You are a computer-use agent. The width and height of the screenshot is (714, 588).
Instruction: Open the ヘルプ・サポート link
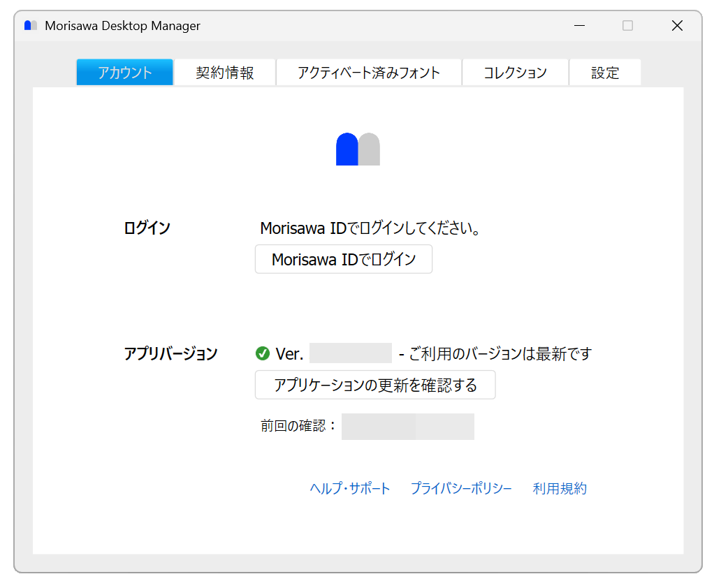click(350, 488)
